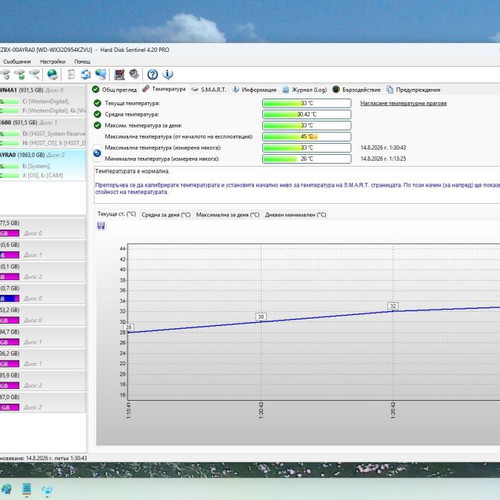
Task: Select the Дневен минимален (°C) graph tab
Action: click(x=296, y=215)
